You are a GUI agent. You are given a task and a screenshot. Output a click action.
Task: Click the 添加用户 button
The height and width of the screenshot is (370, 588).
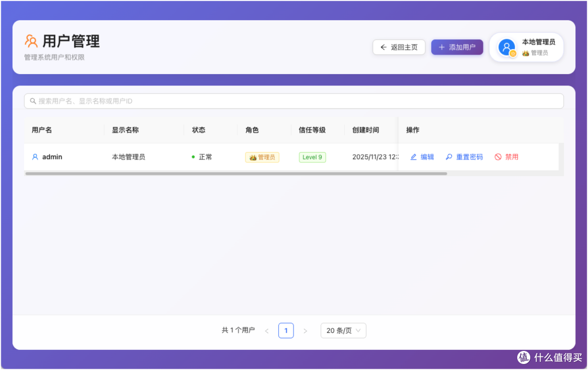click(457, 47)
